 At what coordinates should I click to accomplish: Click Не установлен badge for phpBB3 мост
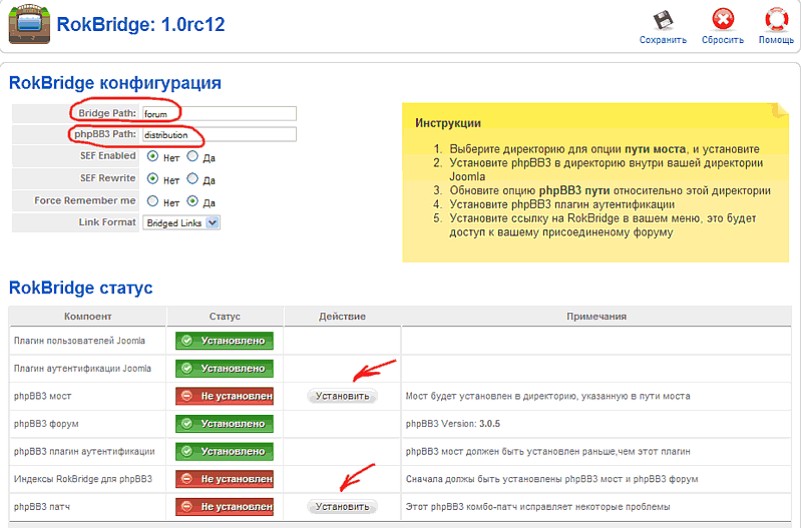[x=224, y=396]
